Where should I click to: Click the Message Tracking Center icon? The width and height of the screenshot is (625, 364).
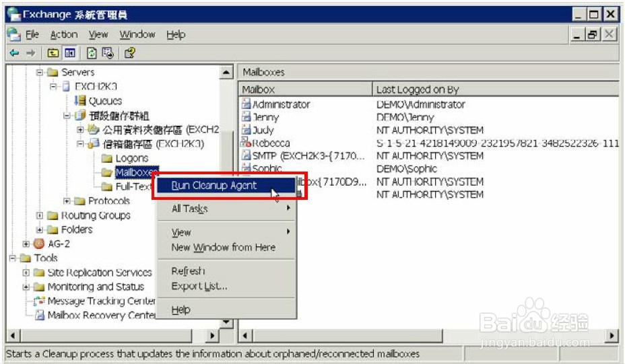(39, 301)
